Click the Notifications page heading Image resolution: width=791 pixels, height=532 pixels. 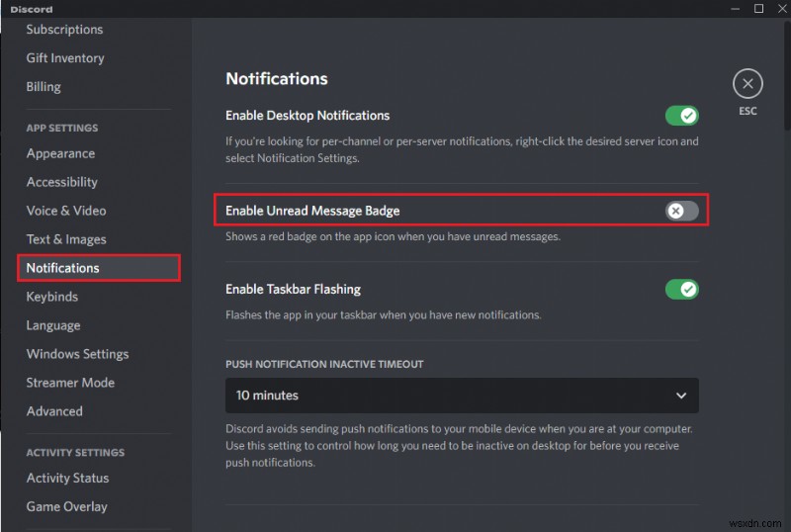coord(277,79)
